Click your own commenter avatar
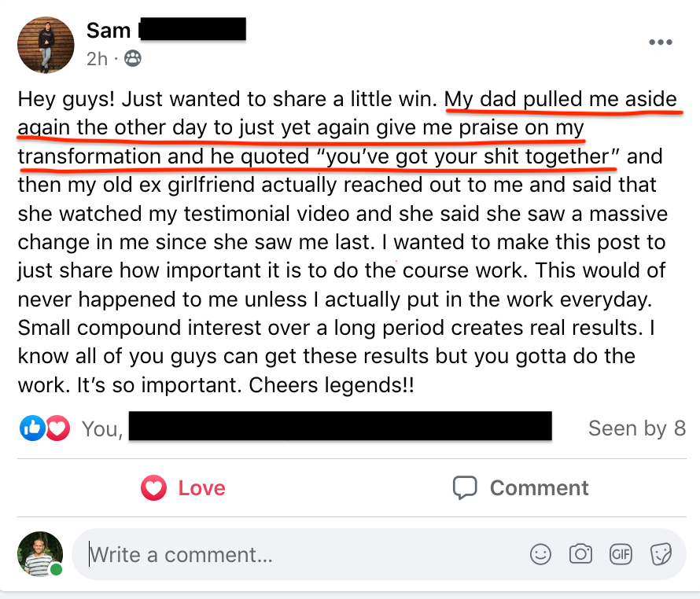The height and width of the screenshot is (599, 700). (40, 554)
